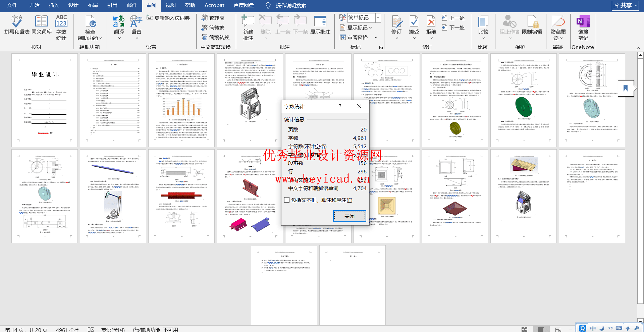Switch to the 开始 tab
This screenshot has width=644, height=332.
pos(34,5)
